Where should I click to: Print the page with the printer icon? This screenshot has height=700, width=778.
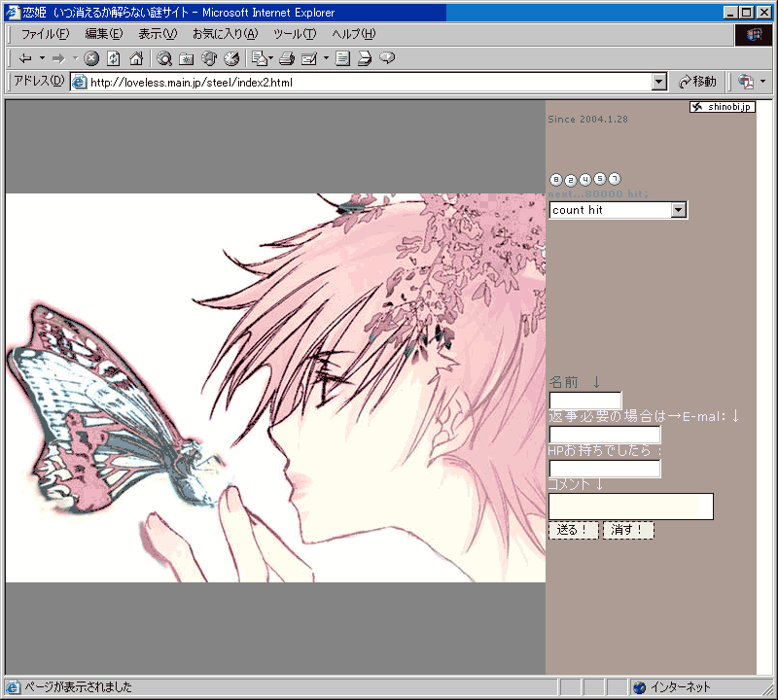click(287, 58)
